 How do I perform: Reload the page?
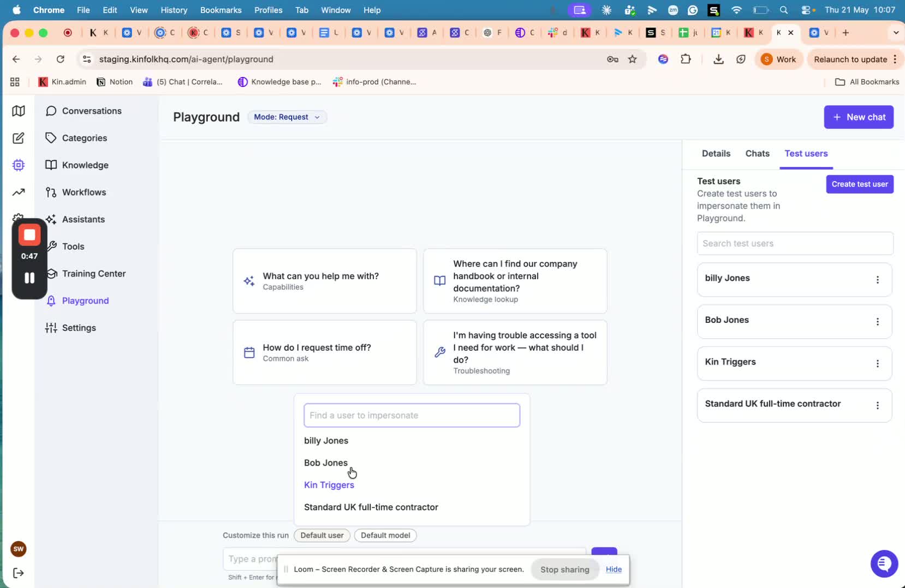pyautogui.click(x=61, y=59)
